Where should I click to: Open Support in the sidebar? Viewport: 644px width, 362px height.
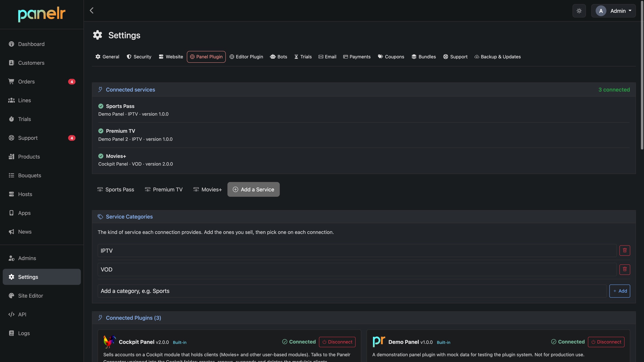pyautogui.click(x=42, y=138)
